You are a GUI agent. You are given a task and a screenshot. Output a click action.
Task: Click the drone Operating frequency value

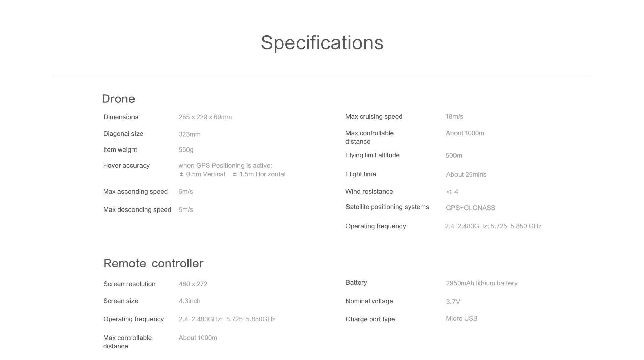click(x=493, y=226)
